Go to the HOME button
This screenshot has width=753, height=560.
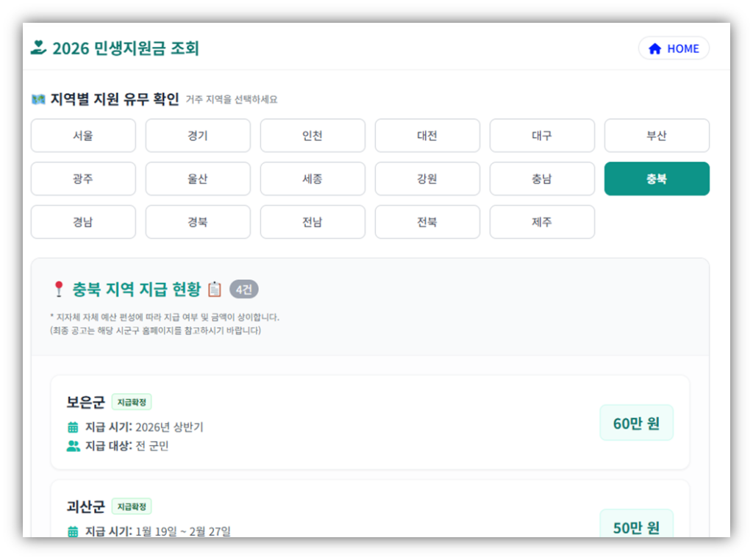(x=674, y=49)
